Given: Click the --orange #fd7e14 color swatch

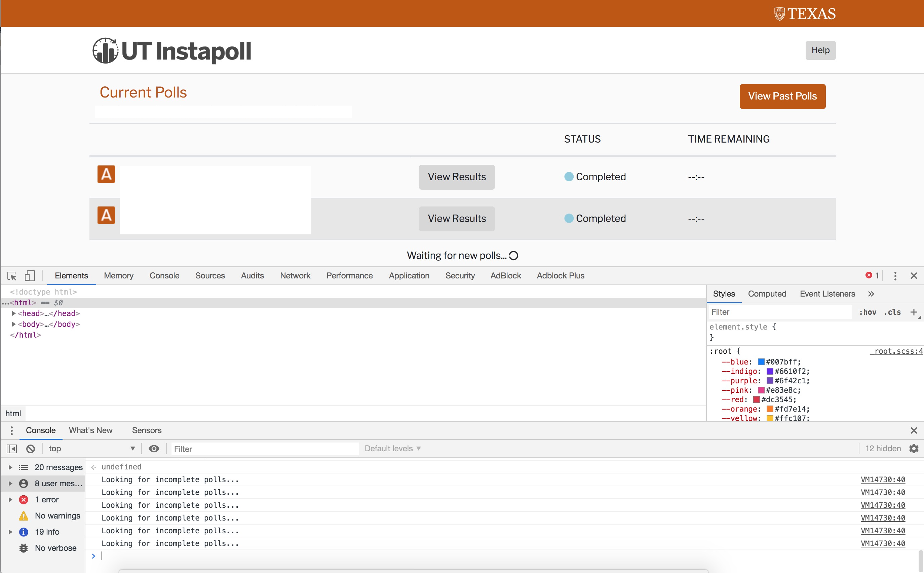Looking at the screenshot, I should point(769,409).
